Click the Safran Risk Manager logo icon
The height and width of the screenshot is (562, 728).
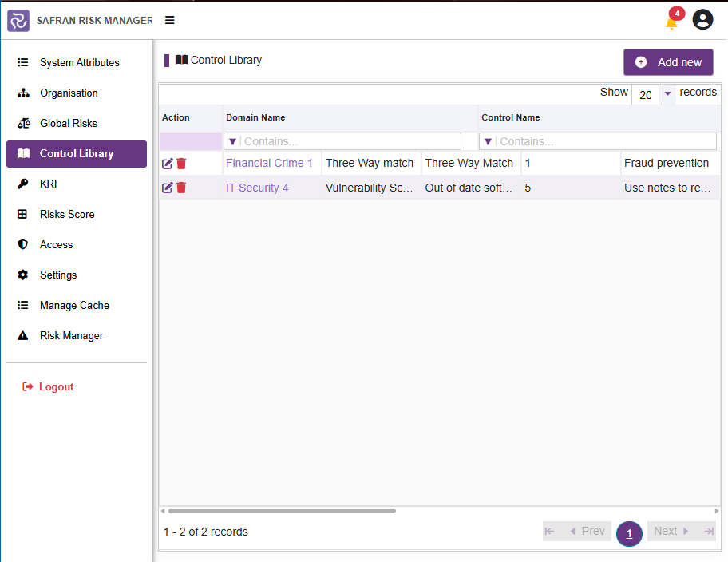click(x=18, y=21)
